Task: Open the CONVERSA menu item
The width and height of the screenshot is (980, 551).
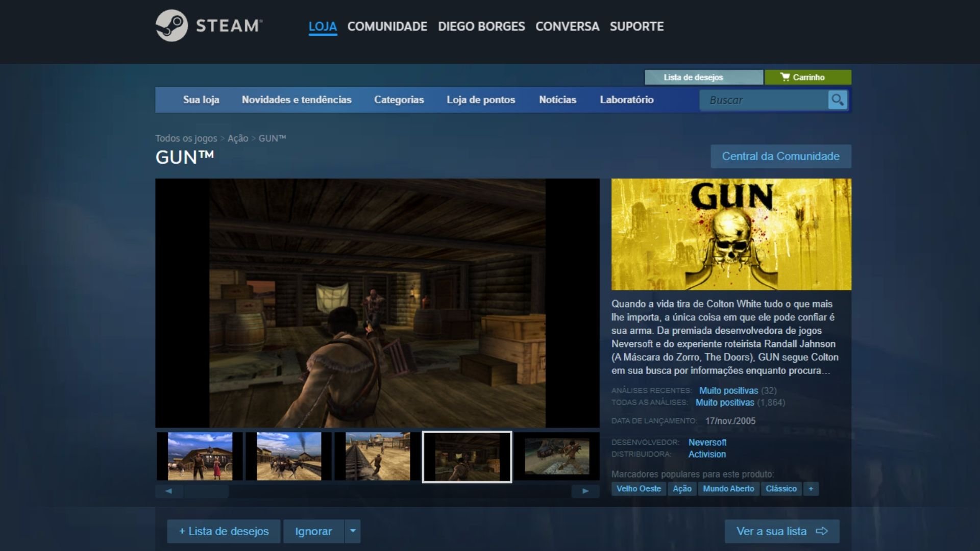Action: tap(567, 27)
